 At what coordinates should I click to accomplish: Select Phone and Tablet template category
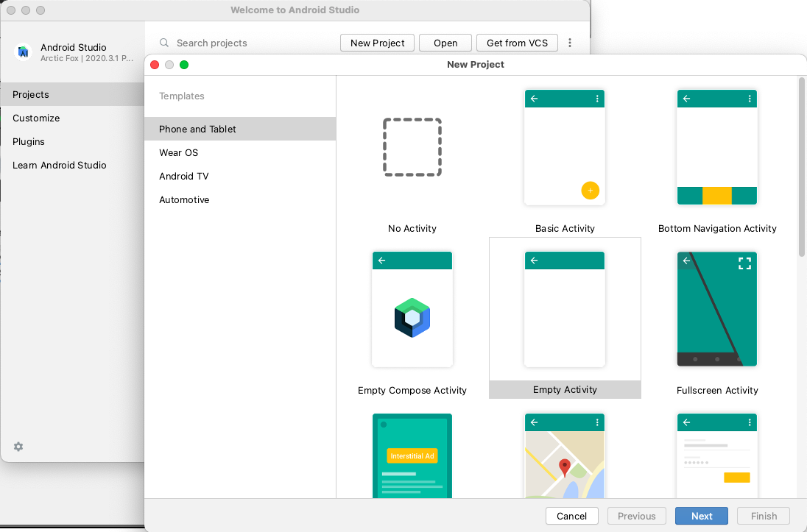pos(240,129)
